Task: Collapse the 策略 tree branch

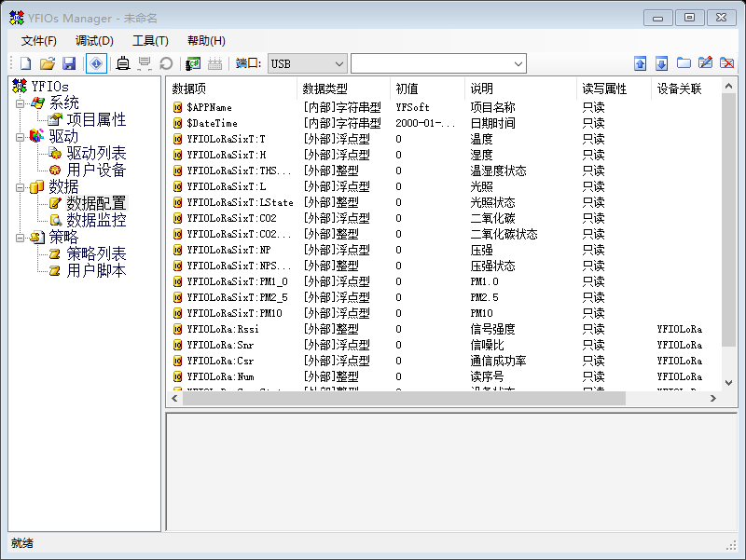Action: 20,238
